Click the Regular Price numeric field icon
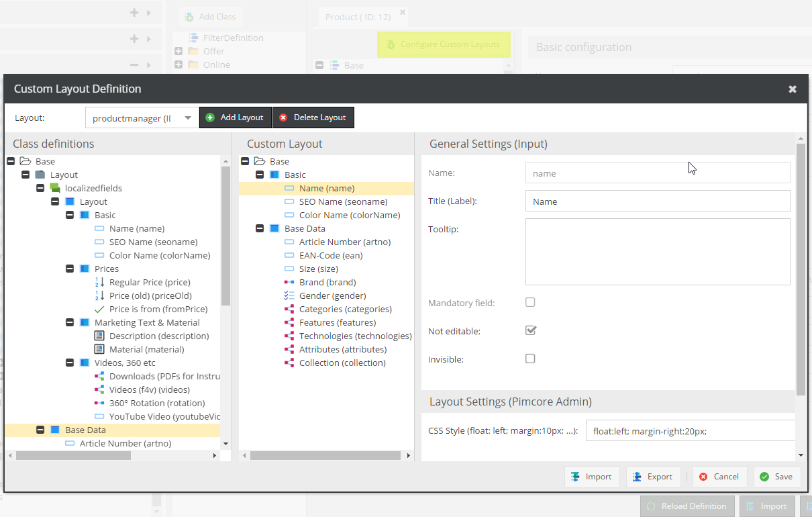 click(x=99, y=283)
